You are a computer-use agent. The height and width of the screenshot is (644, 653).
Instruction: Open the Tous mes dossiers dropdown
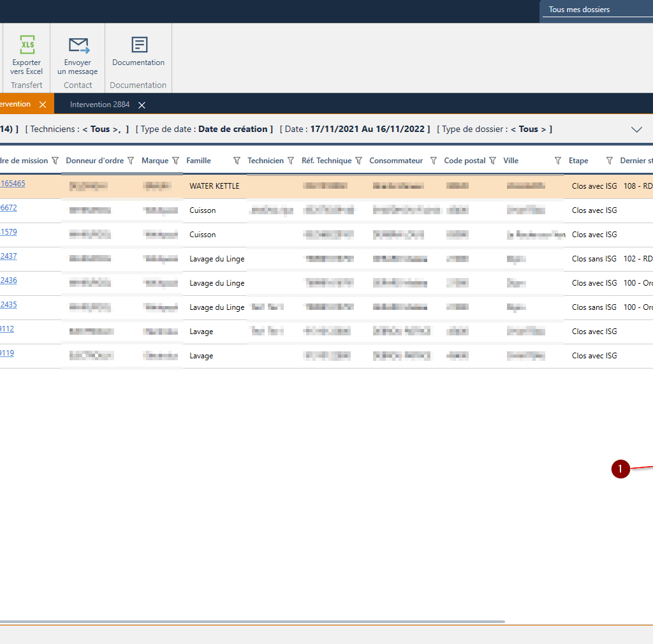(596, 10)
